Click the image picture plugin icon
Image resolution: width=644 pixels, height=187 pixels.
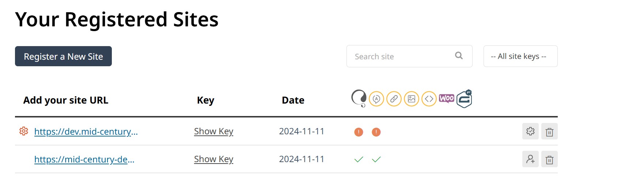pos(412,99)
